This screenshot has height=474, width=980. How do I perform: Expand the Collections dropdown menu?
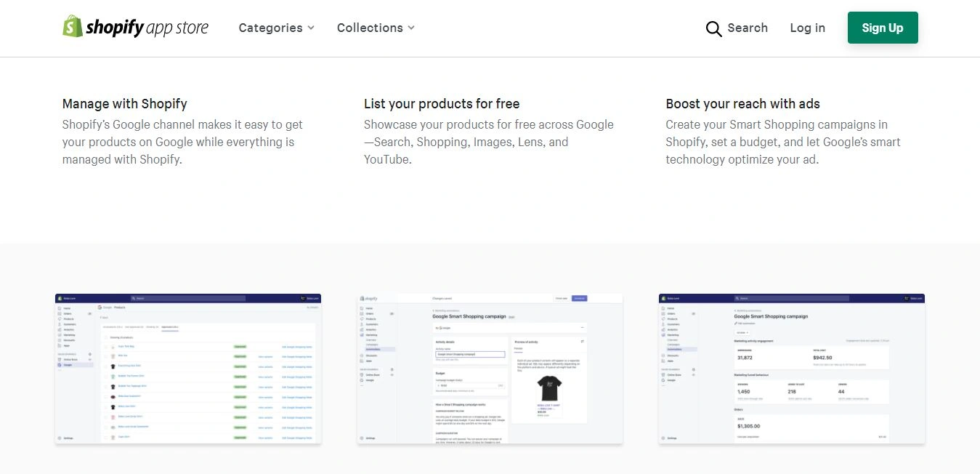pyautogui.click(x=376, y=28)
